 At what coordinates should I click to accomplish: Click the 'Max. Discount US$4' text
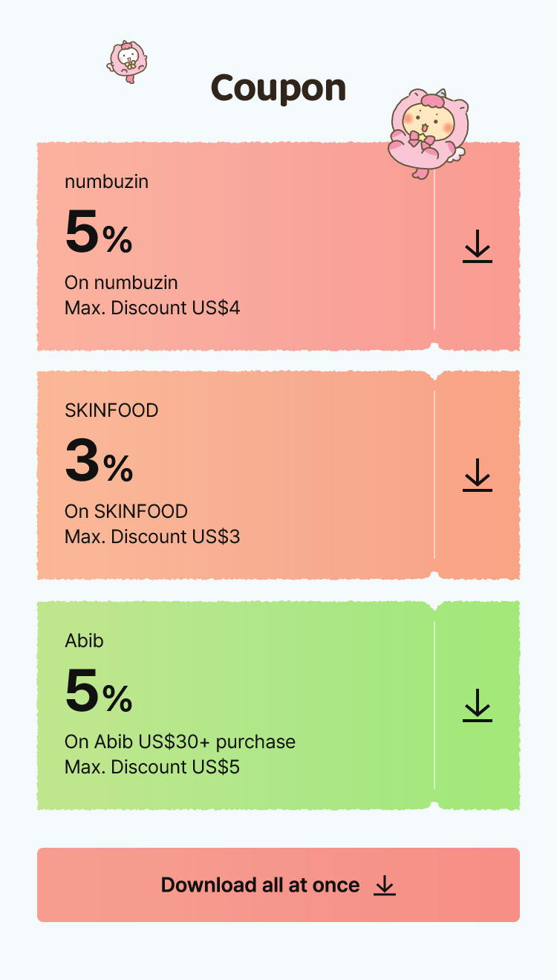(x=152, y=308)
